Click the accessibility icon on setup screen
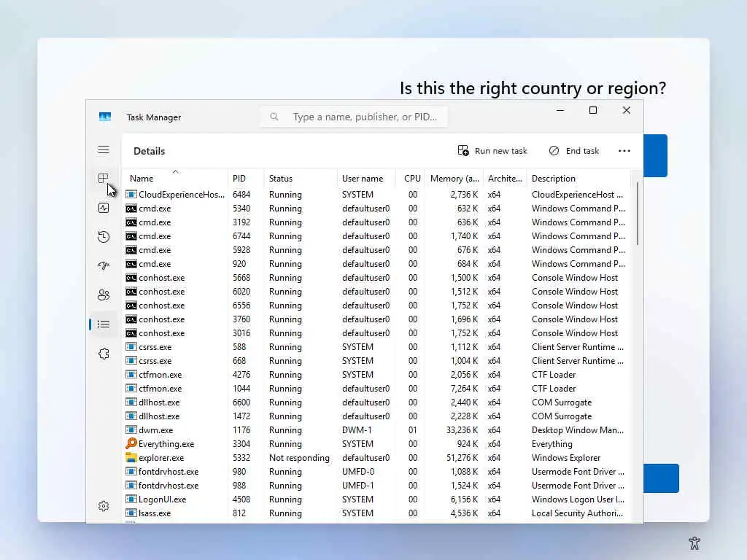 click(x=694, y=542)
